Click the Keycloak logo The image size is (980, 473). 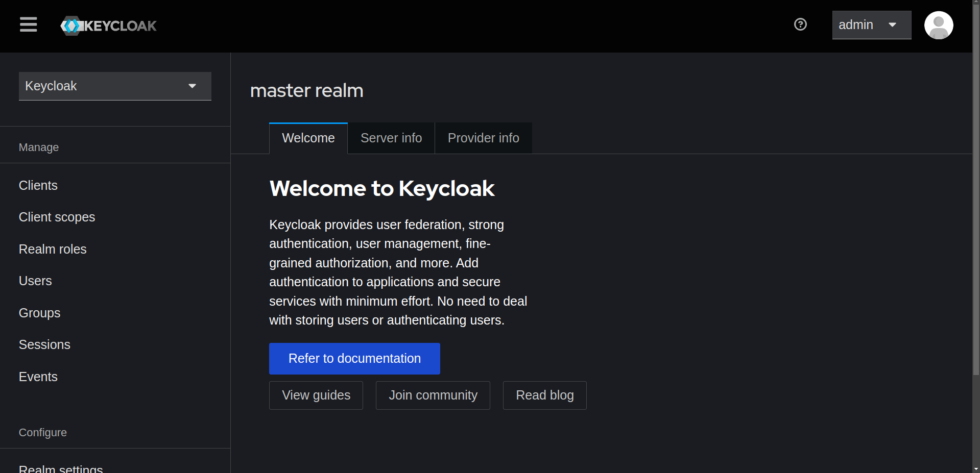pos(108,26)
